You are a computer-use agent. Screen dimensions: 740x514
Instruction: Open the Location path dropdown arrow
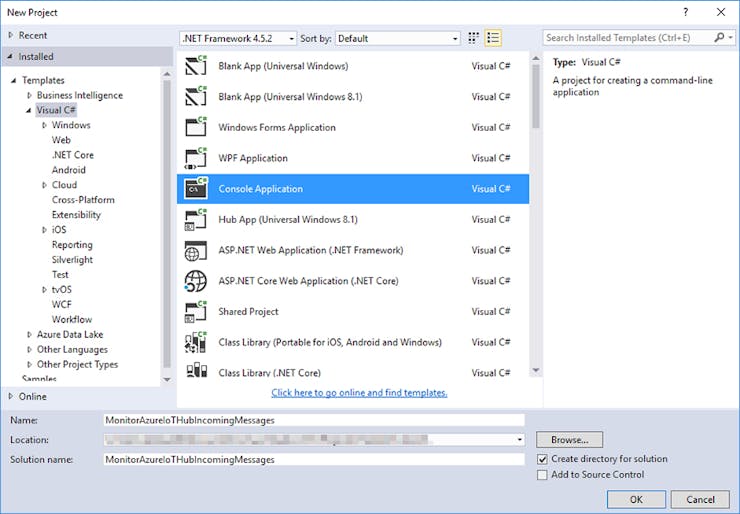tap(519, 439)
